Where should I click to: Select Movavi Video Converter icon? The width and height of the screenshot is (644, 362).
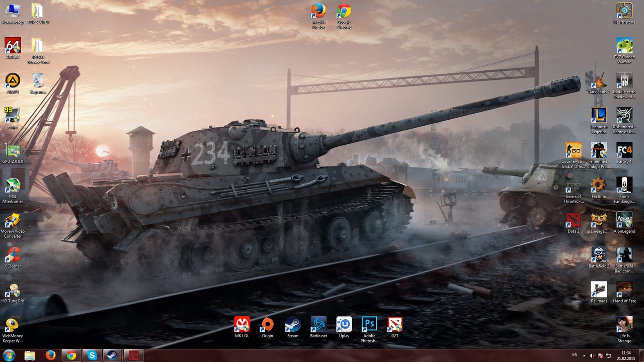coord(12,225)
